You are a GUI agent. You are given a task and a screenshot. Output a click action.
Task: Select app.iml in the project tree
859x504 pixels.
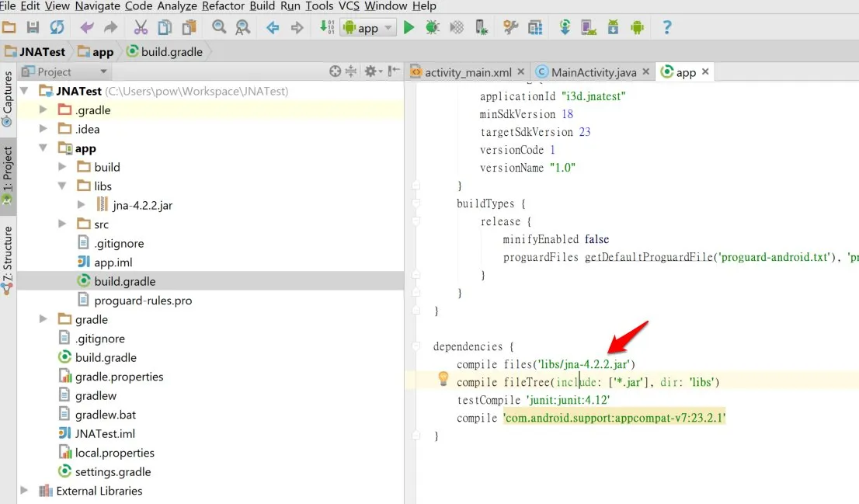(113, 262)
